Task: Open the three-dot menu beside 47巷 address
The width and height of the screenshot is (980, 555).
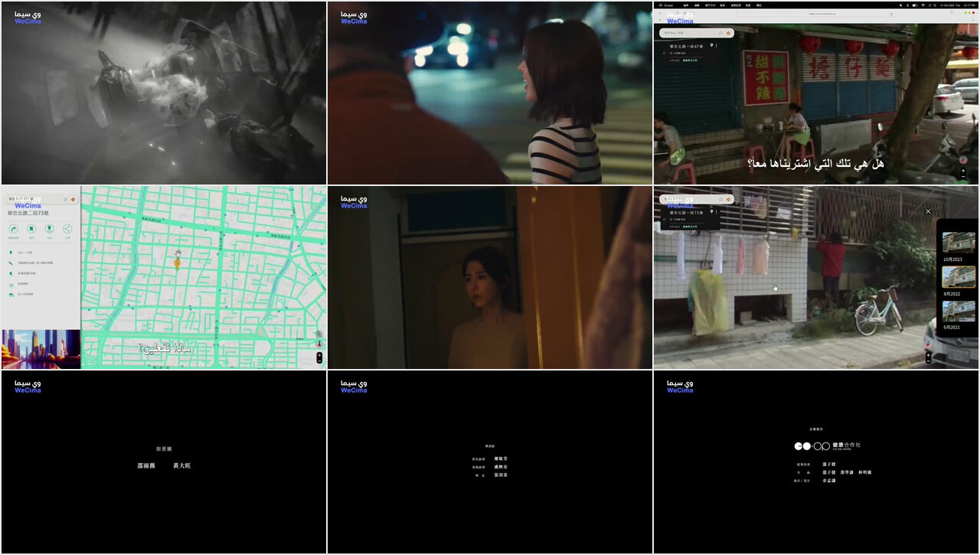Action: coord(717,45)
